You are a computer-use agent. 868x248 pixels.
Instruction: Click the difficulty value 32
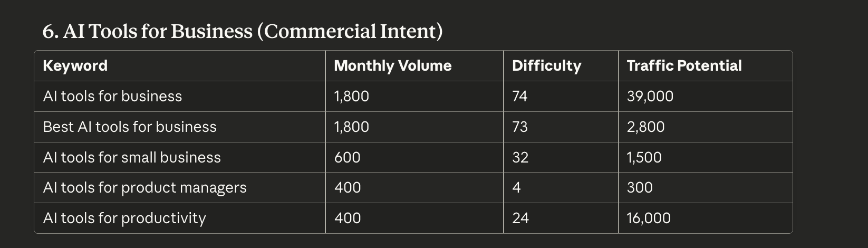[x=520, y=158]
